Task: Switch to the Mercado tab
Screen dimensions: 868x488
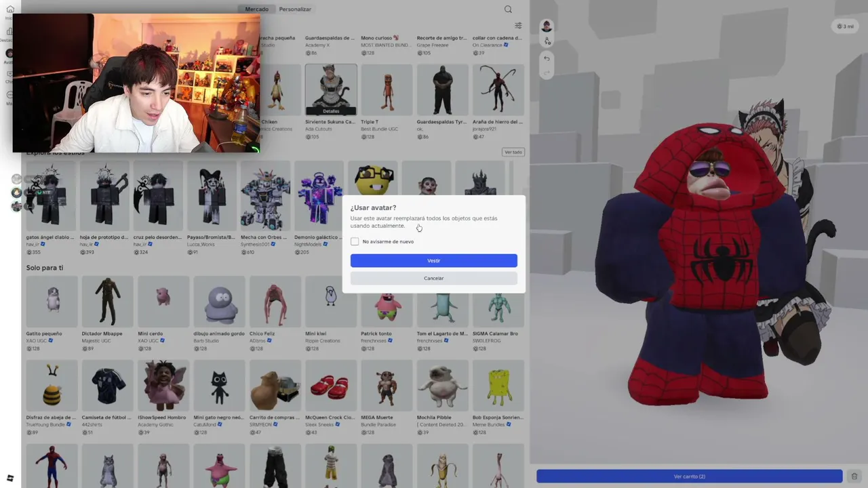Action: tap(257, 9)
